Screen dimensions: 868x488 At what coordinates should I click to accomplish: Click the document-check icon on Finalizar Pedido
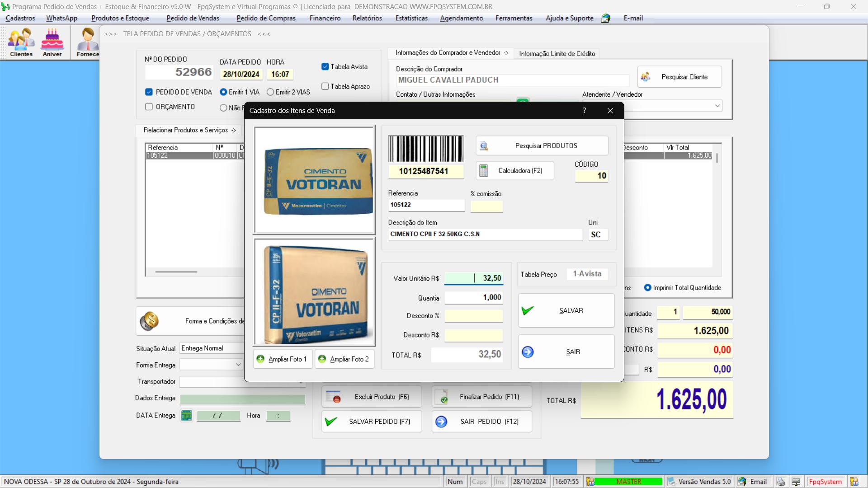click(x=442, y=397)
